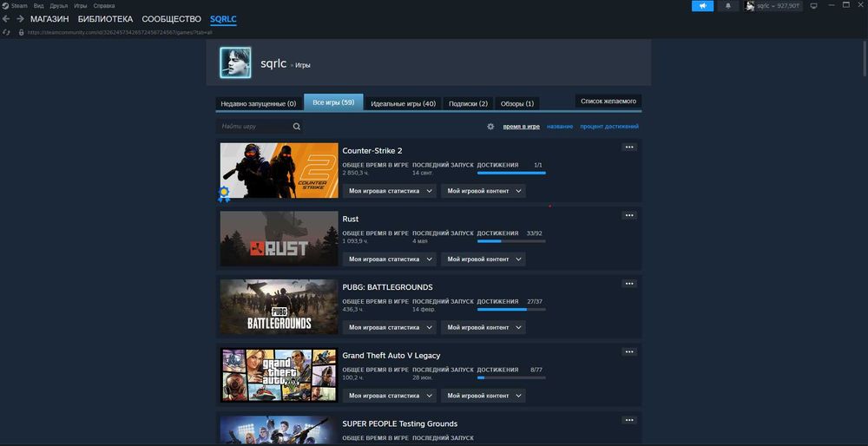Image resolution: width=868 pixels, height=446 pixels.
Task: Switch to Big Picture mode icon
Action: pos(813,6)
